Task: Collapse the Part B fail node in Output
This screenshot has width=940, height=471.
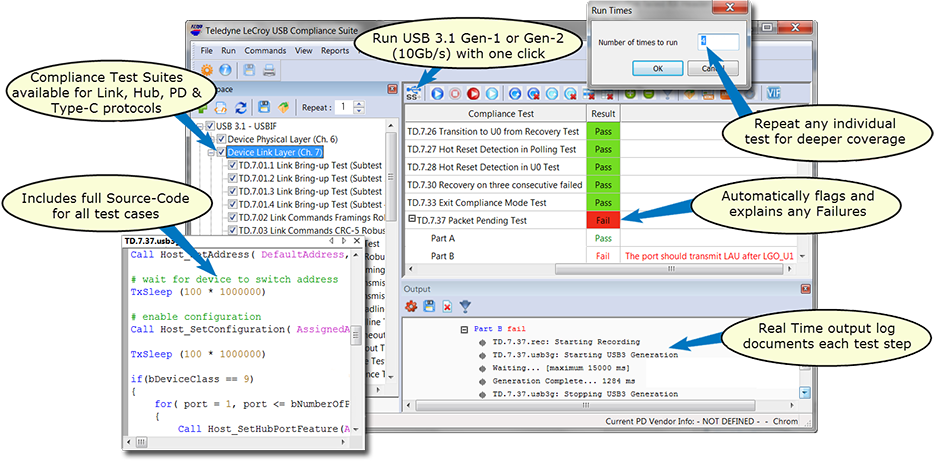Action: click(464, 329)
